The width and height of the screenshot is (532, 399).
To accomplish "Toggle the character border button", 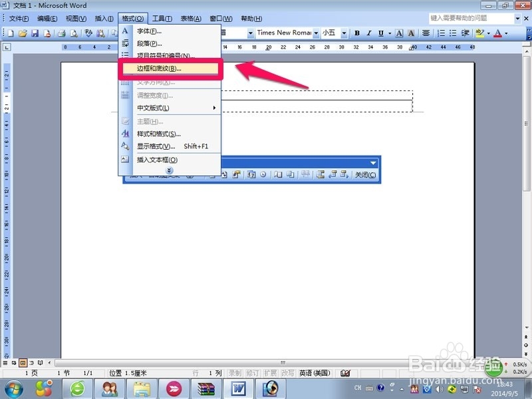I will [400, 33].
